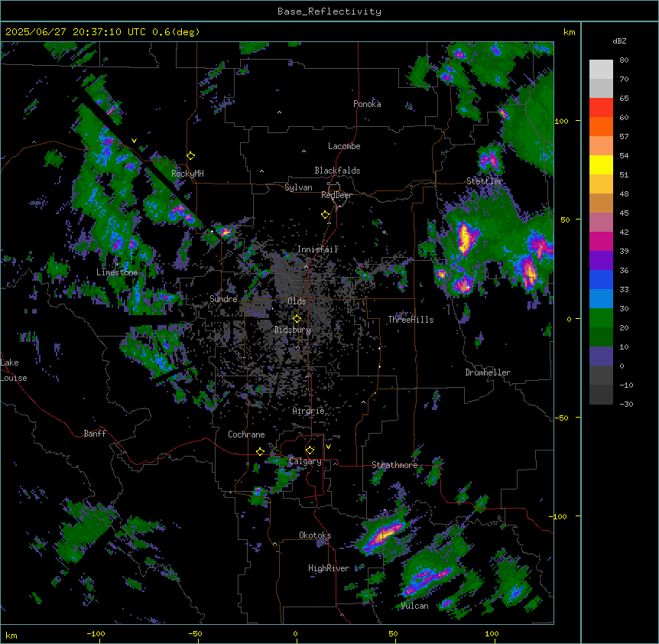659x644 pixels.
Task: Select the yellow v marker northwest of RockyMH
Action: tap(134, 141)
